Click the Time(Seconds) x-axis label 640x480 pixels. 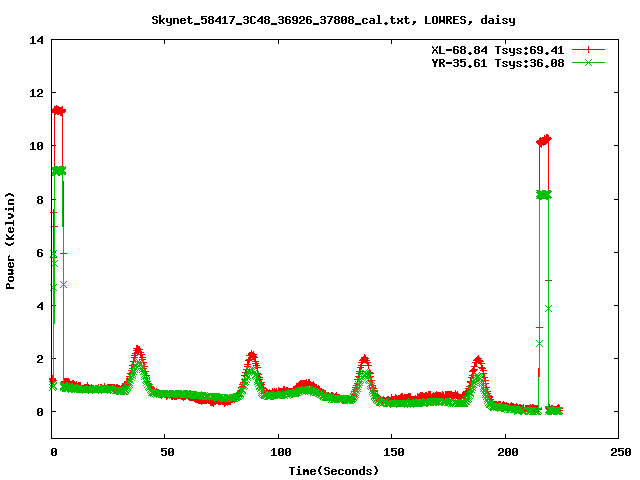pos(334,471)
